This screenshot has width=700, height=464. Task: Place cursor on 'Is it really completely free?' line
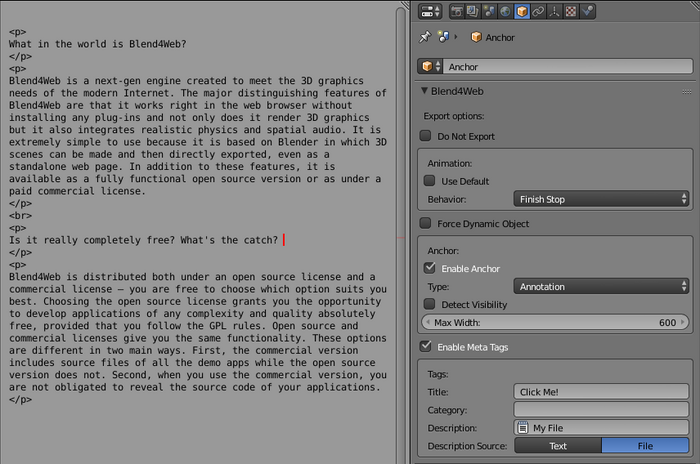coord(143,240)
